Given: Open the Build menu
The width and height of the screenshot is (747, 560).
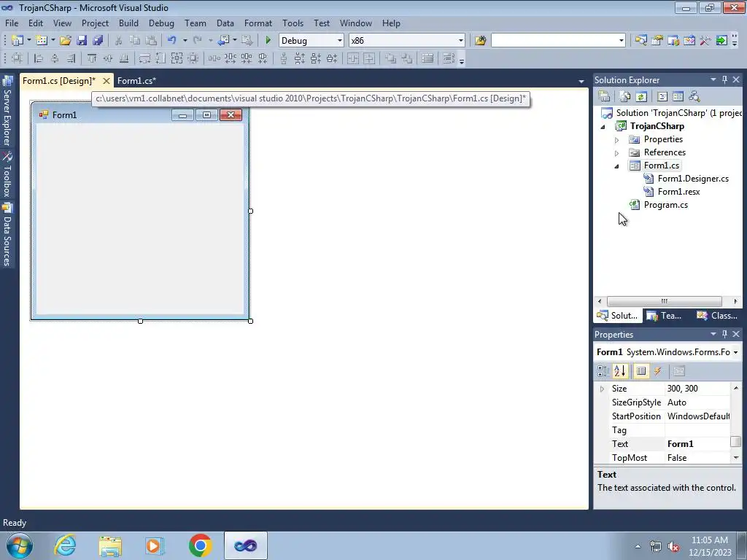Looking at the screenshot, I should click(128, 23).
